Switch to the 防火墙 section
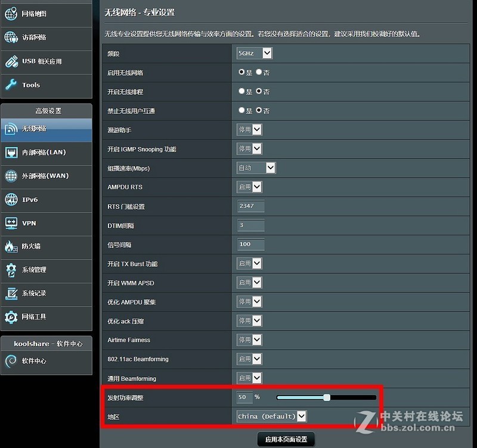The image size is (477, 448). click(x=33, y=247)
